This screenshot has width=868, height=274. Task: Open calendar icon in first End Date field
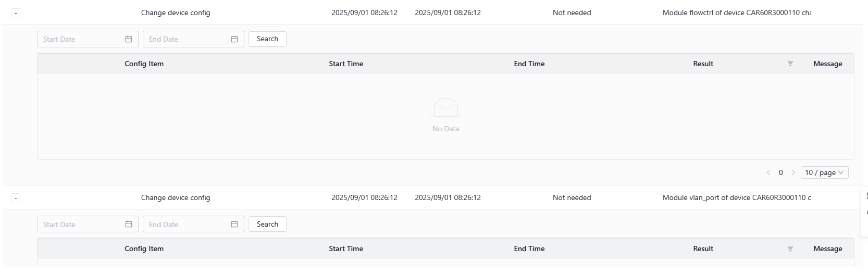[x=234, y=39]
